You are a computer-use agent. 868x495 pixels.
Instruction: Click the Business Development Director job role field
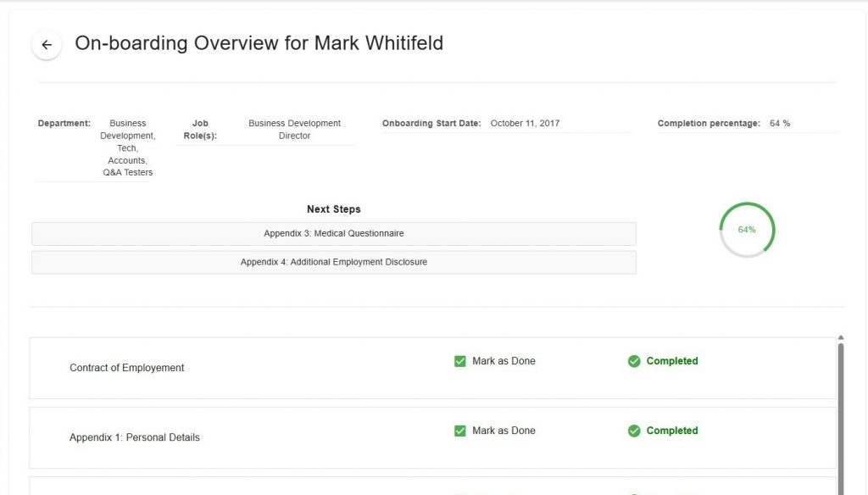[x=294, y=130]
